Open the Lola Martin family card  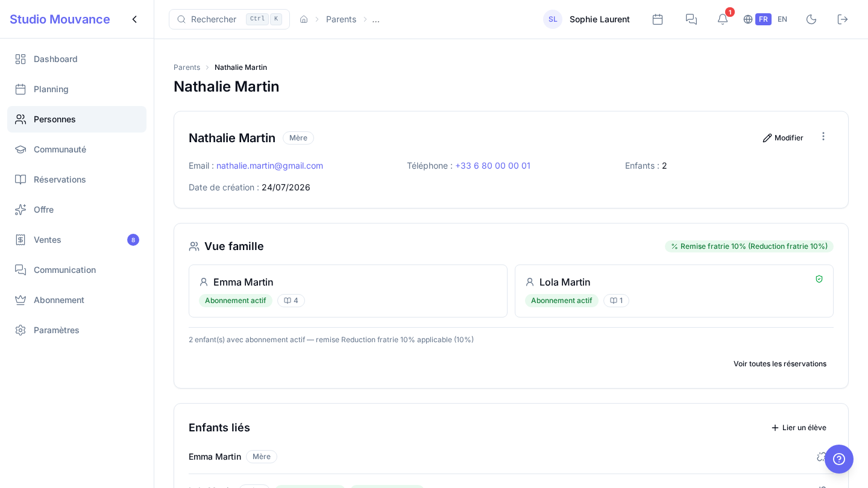tap(674, 291)
